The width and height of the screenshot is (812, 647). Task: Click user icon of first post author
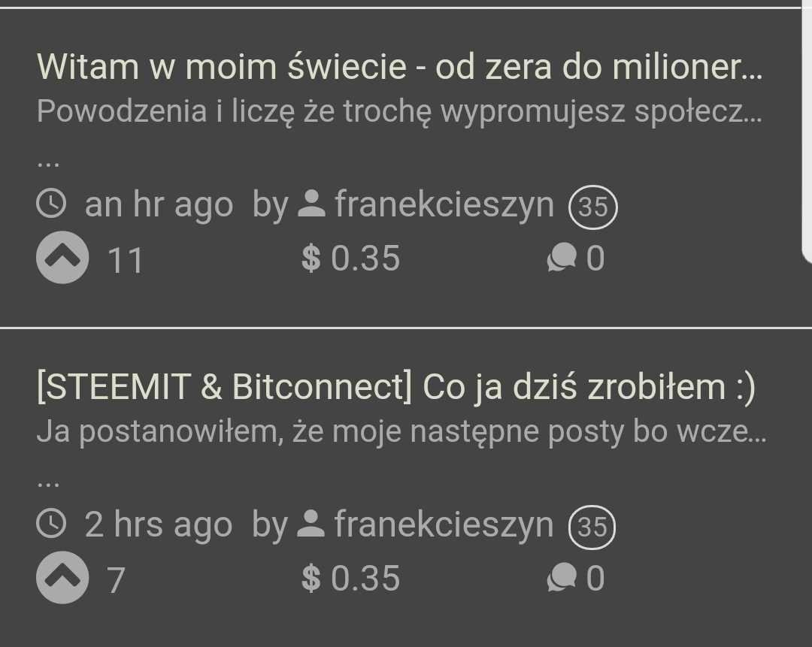coord(312,204)
